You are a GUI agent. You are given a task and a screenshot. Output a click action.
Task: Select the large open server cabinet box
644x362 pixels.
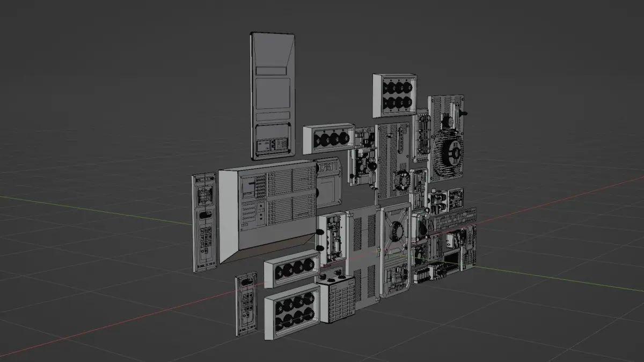267,210
